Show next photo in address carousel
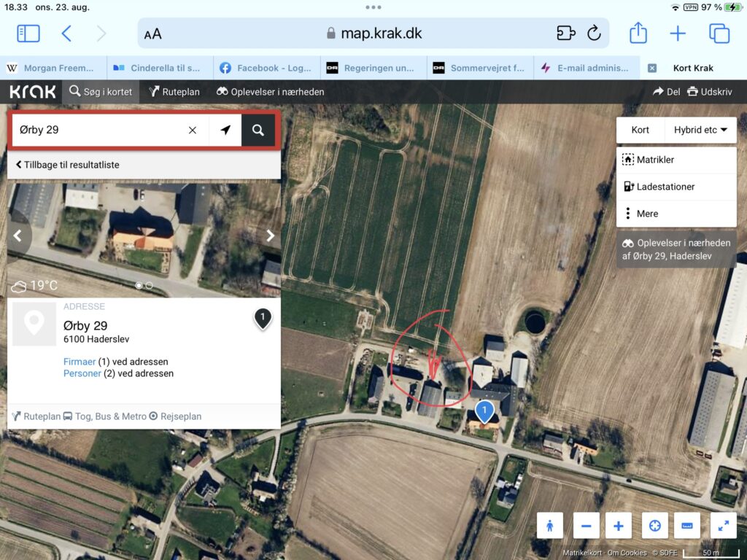 [270, 236]
